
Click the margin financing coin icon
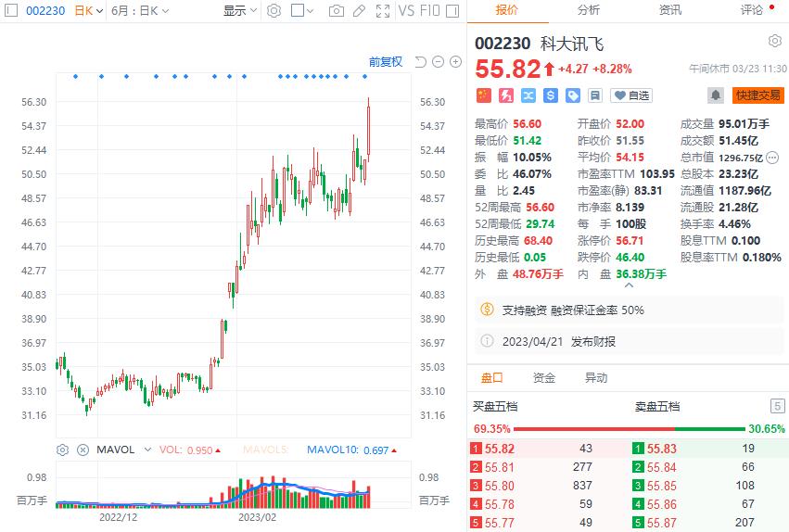click(487, 310)
